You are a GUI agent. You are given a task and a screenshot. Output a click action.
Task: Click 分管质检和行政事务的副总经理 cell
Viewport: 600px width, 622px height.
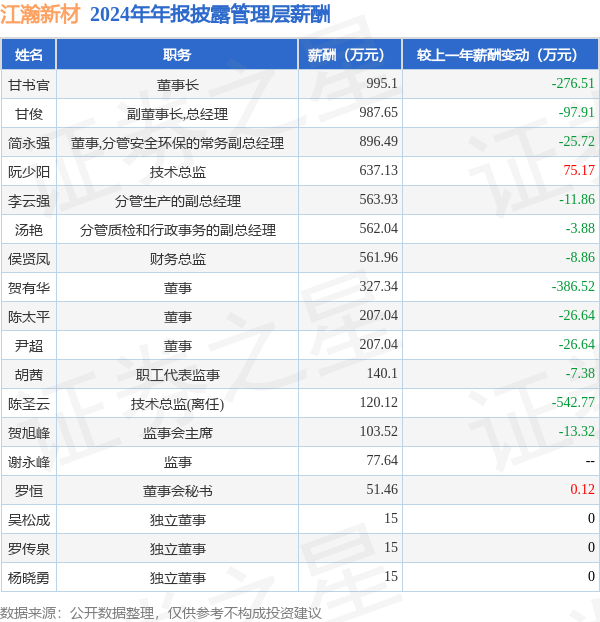[177, 230]
